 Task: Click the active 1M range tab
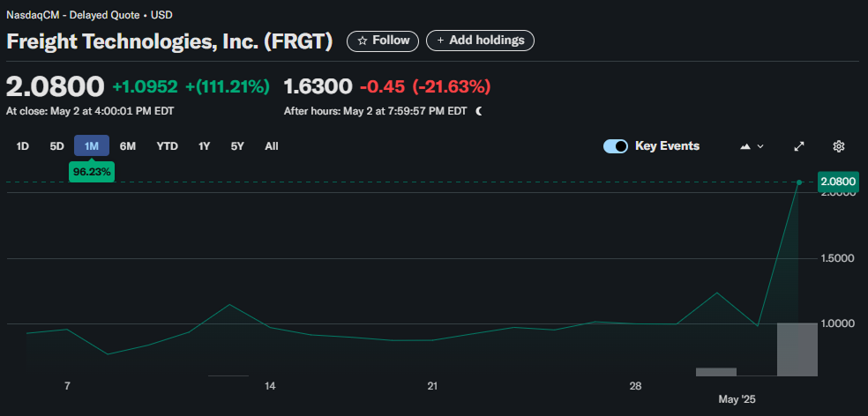tap(92, 146)
